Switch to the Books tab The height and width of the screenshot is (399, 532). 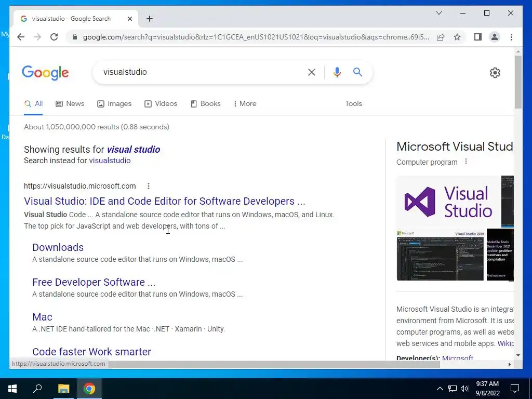206,104
